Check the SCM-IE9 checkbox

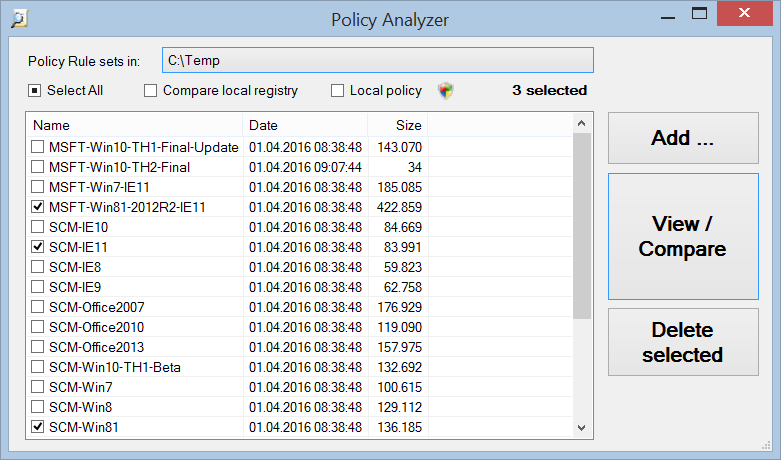(37, 287)
